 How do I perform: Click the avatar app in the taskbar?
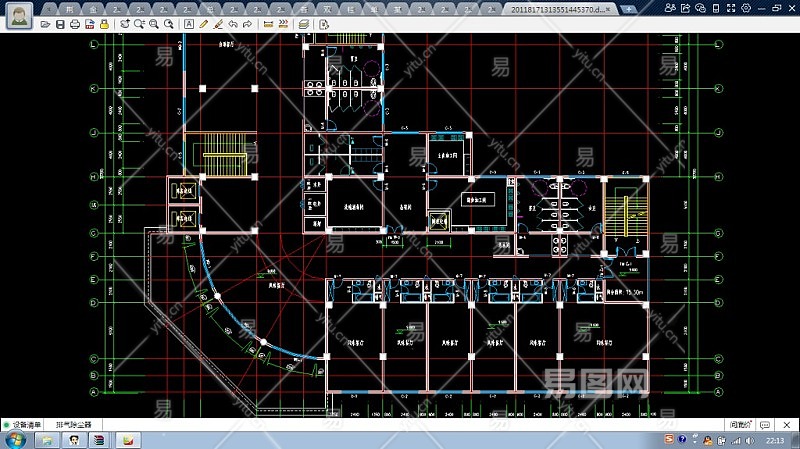[x=74, y=440]
